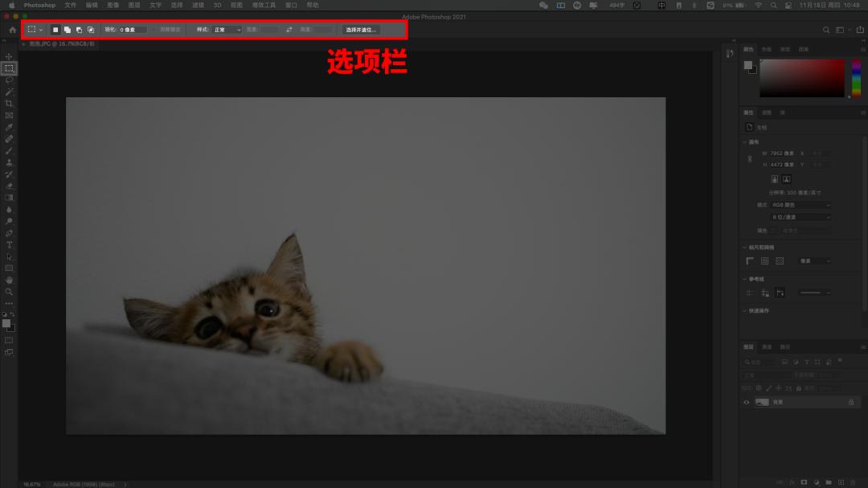The width and height of the screenshot is (868, 488).
Task: Create a new layer from the Layers panel
Action: [x=841, y=482]
